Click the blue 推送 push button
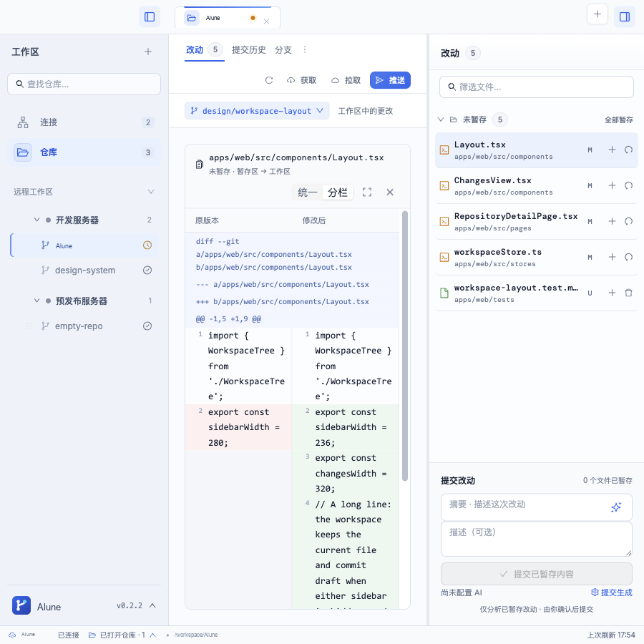The width and height of the screenshot is (644, 644). pos(390,80)
